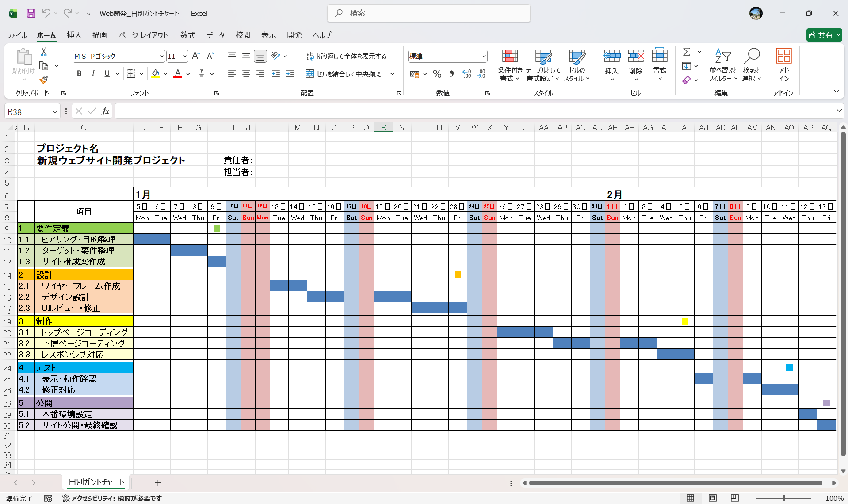Click the zoom slider in status bar
This screenshot has width=848, height=504.
tap(783, 498)
